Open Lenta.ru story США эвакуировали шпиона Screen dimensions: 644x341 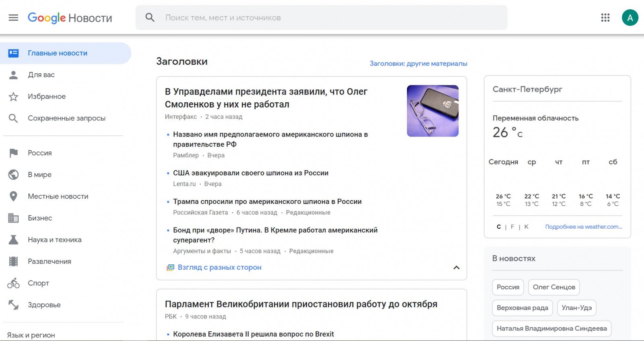coord(251,173)
